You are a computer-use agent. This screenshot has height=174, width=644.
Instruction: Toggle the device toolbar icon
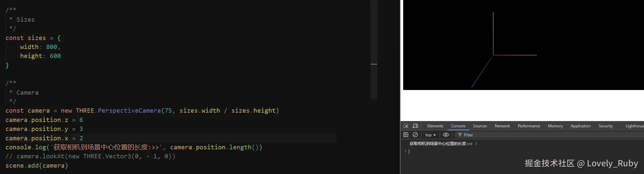click(415, 126)
